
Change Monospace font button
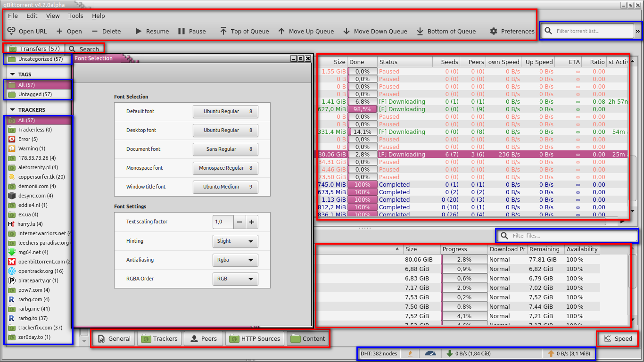[225, 168]
